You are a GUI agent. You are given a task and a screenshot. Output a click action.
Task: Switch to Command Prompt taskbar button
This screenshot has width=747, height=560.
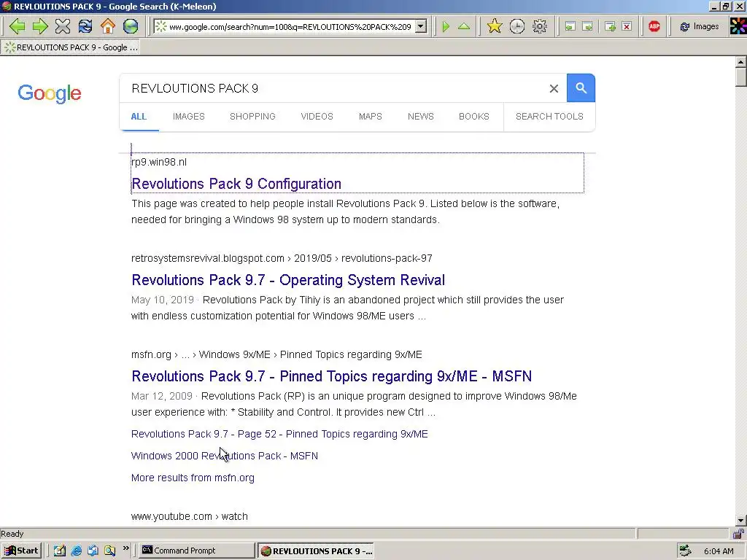point(197,551)
